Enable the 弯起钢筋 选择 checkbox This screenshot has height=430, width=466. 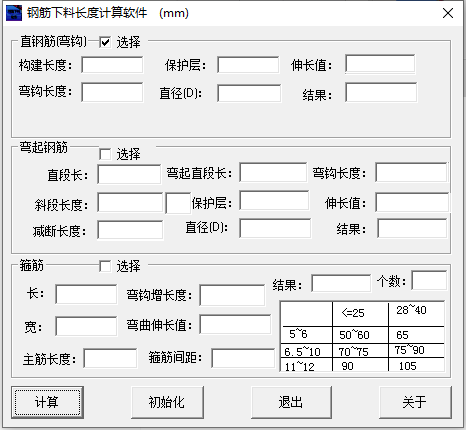tap(105, 154)
